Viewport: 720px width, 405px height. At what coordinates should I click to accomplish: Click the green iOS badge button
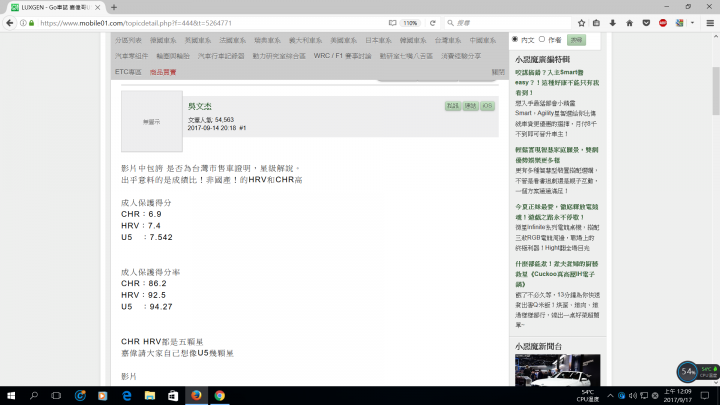pos(487,106)
